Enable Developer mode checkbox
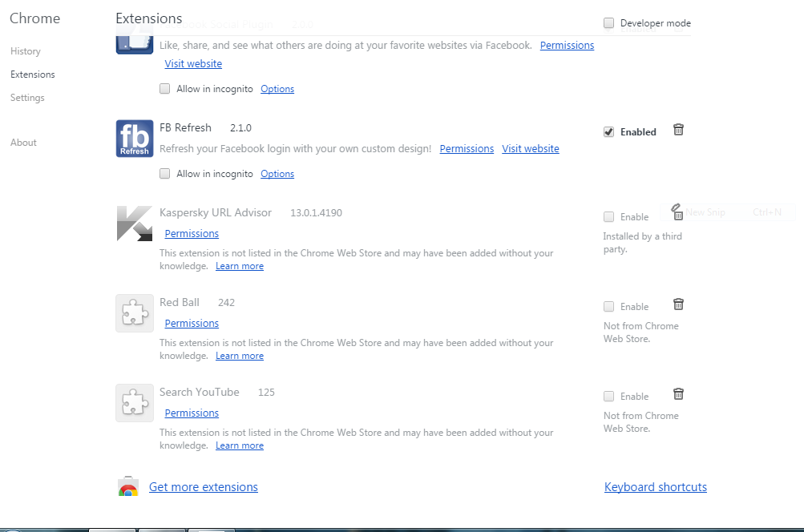The image size is (804, 532). [608, 23]
